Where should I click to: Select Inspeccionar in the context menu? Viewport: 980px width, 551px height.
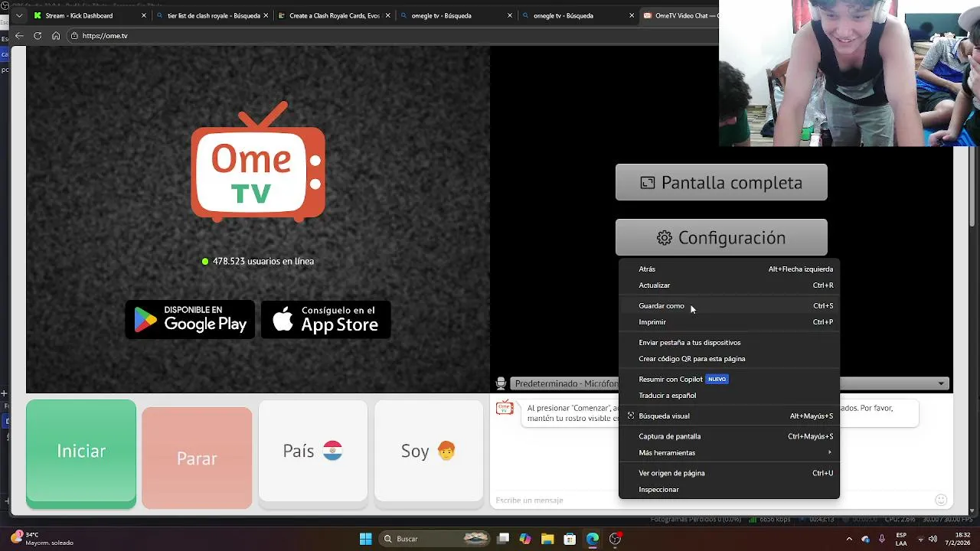point(729,490)
